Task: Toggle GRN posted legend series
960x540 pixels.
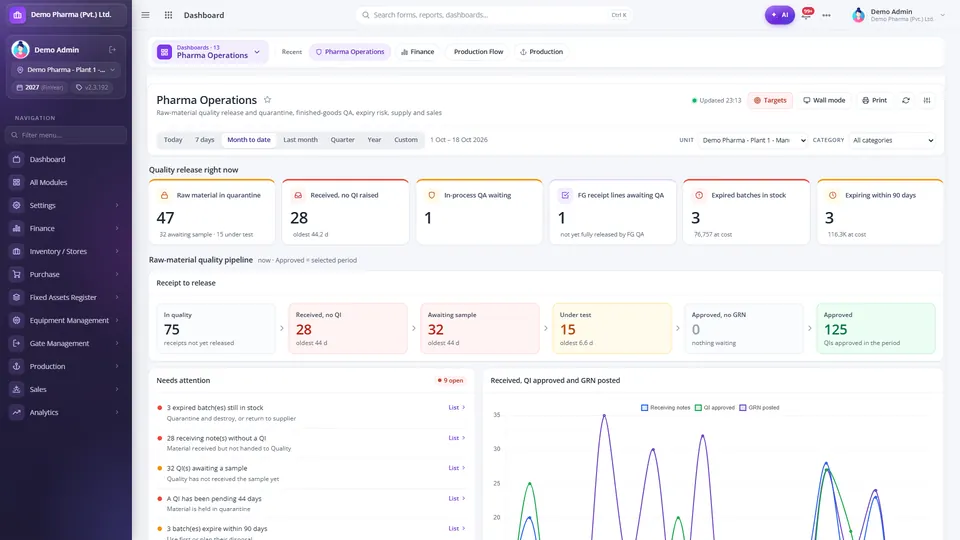Action: pos(759,408)
